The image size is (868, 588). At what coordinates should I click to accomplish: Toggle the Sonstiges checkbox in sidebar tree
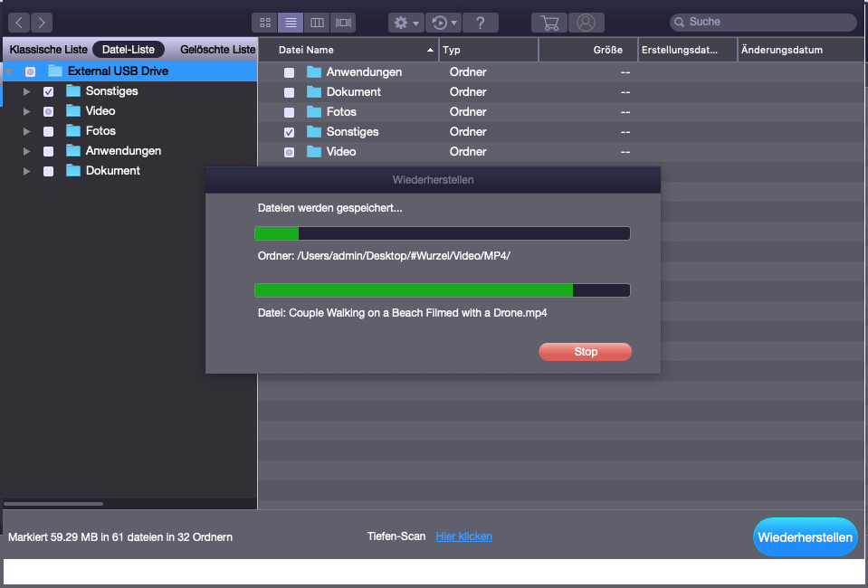tap(48, 91)
